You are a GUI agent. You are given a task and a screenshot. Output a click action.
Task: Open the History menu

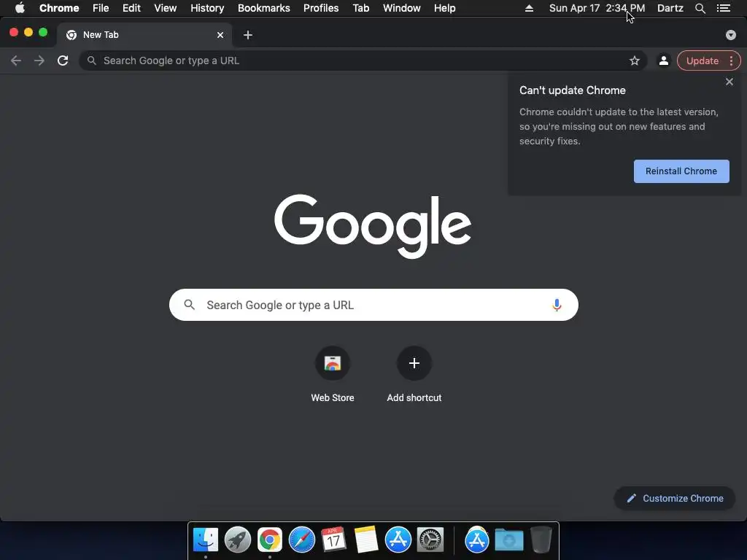pyautogui.click(x=207, y=8)
